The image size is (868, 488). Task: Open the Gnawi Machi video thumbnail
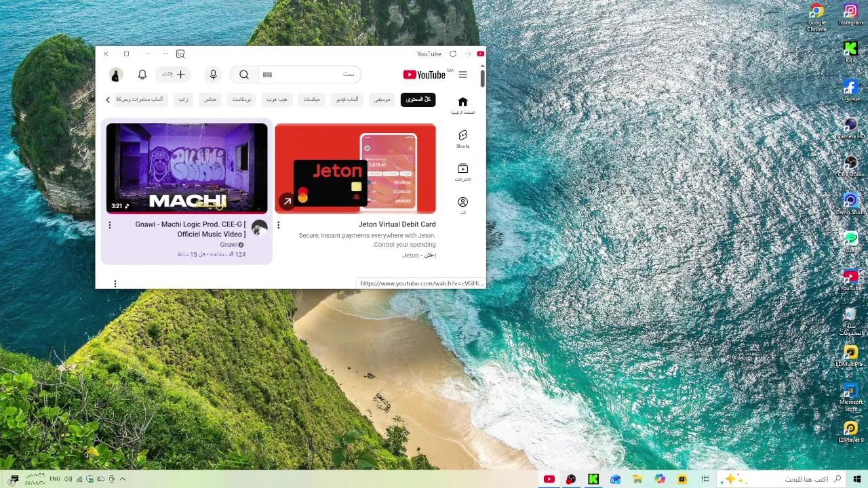[187, 168]
